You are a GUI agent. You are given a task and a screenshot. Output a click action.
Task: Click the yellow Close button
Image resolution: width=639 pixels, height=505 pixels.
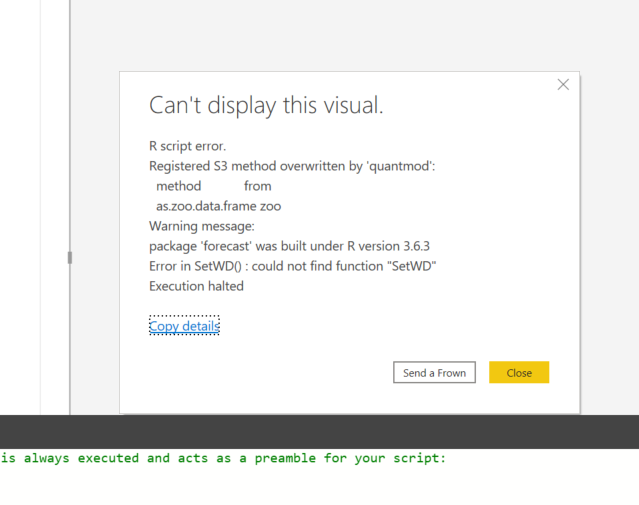[519, 373]
